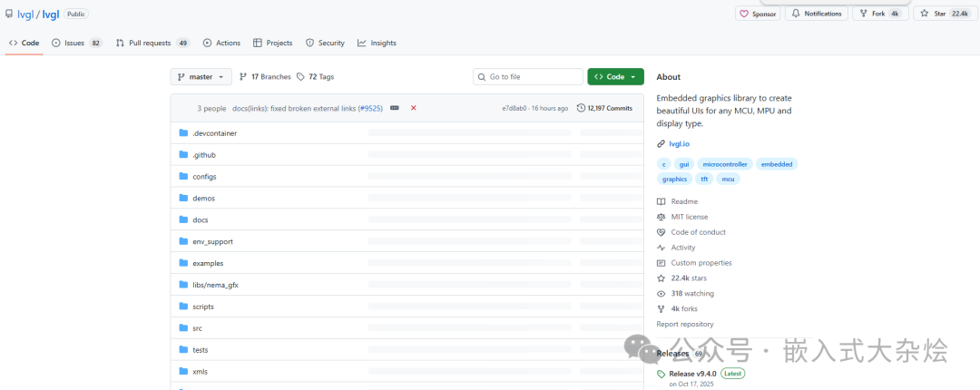
Task: Open the Issues tab
Action: [x=77, y=44]
